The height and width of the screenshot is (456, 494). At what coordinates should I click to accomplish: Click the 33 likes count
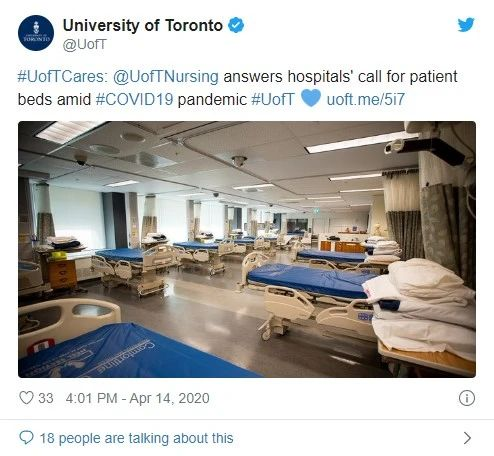(46, 398)
